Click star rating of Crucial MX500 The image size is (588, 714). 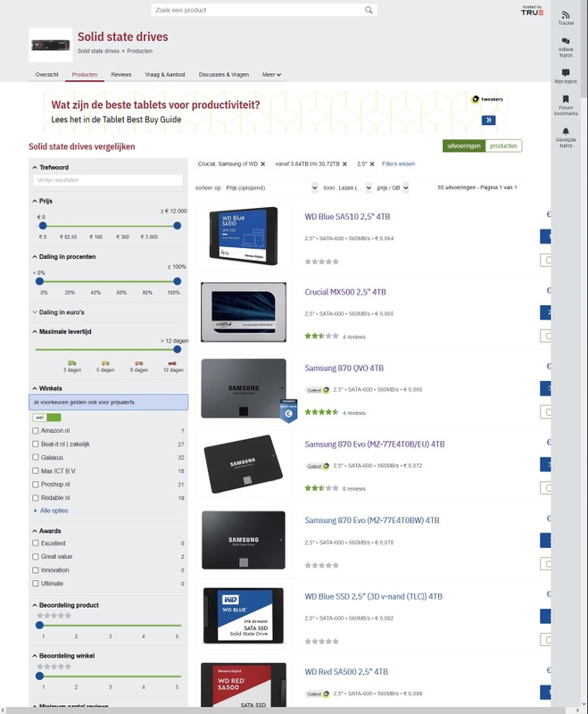322,336
